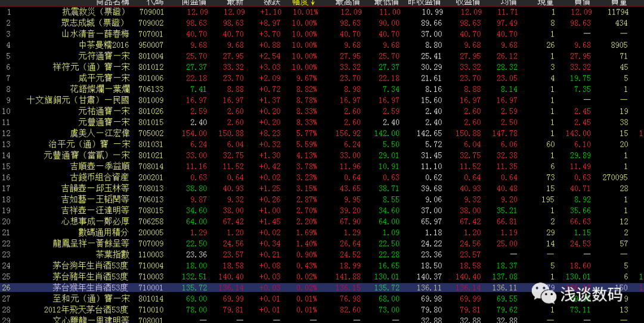Open the 龍鳳呈祥 row name
644x323 pixels.
tap(91, 244)
